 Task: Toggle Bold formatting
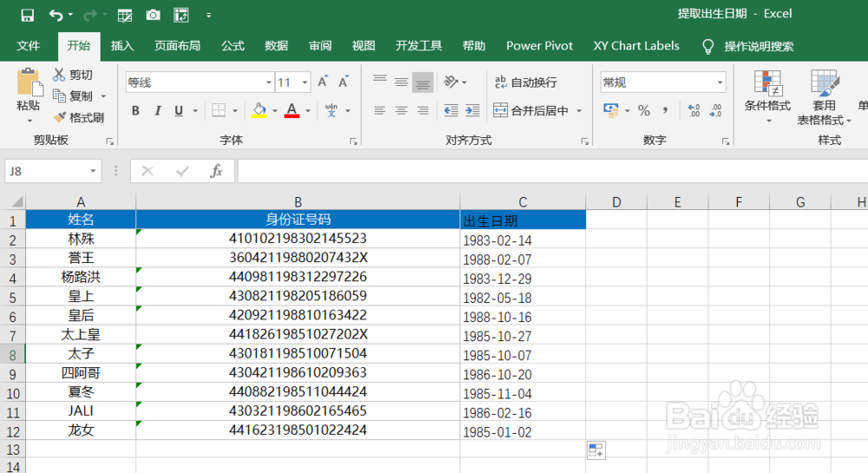[135, 110]
